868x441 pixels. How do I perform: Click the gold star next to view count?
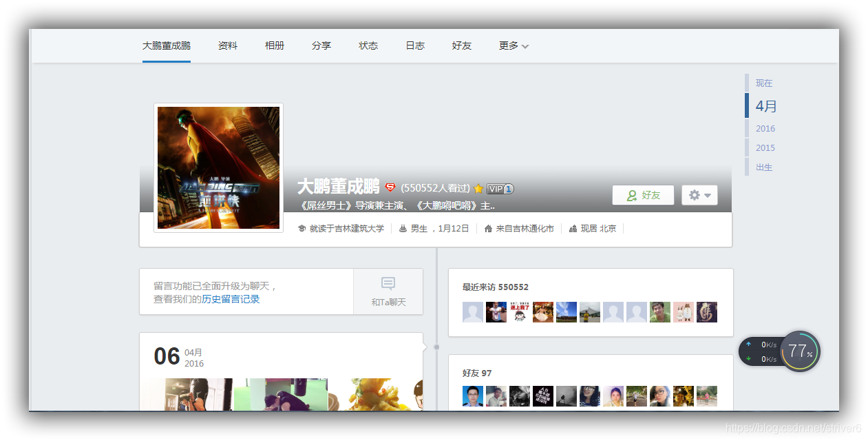[x=478, y=189]
